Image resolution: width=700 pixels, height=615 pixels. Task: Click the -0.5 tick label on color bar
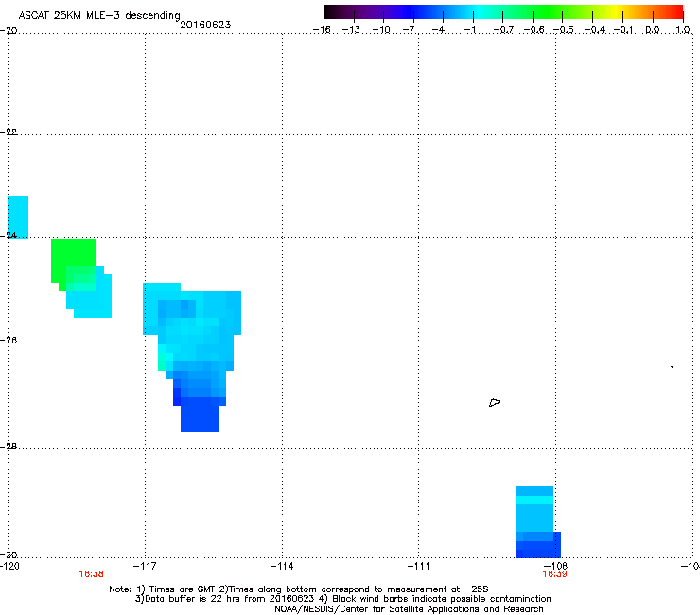pyautogui.click(x=564, y=30)
